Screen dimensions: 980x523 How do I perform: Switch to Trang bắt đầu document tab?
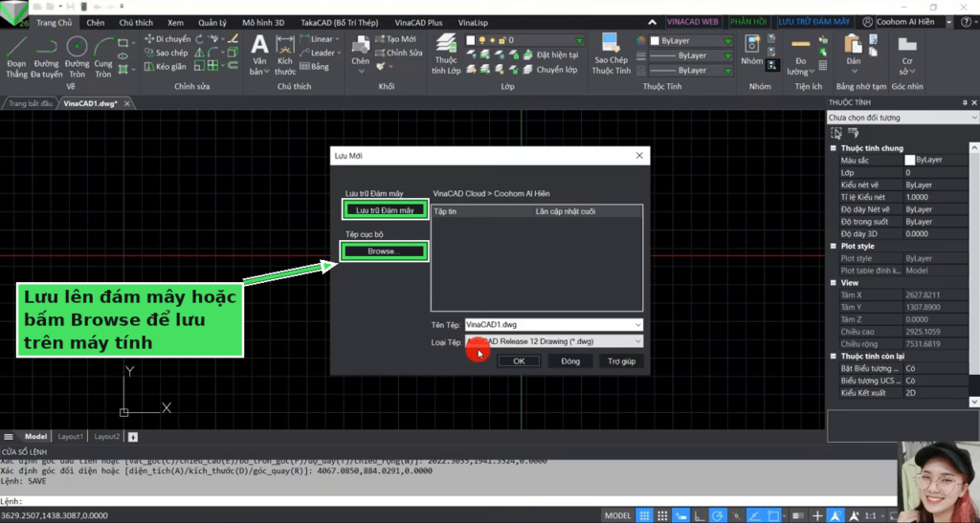click(30, 103)
